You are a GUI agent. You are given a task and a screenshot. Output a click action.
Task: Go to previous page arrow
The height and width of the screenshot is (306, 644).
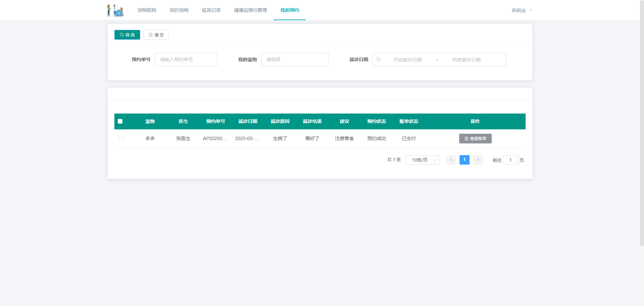click(x=451, y=160)
